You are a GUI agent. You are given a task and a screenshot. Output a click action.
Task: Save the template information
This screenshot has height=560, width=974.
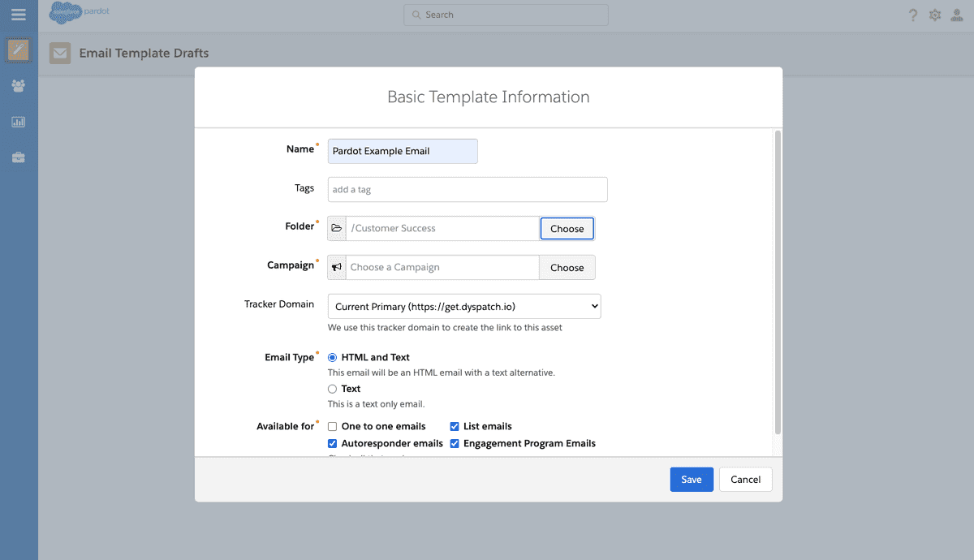tap(692, 480)
